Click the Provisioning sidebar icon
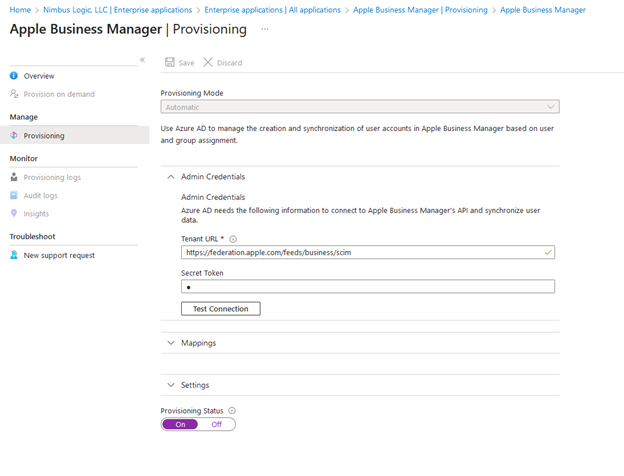 click(14, 135)
